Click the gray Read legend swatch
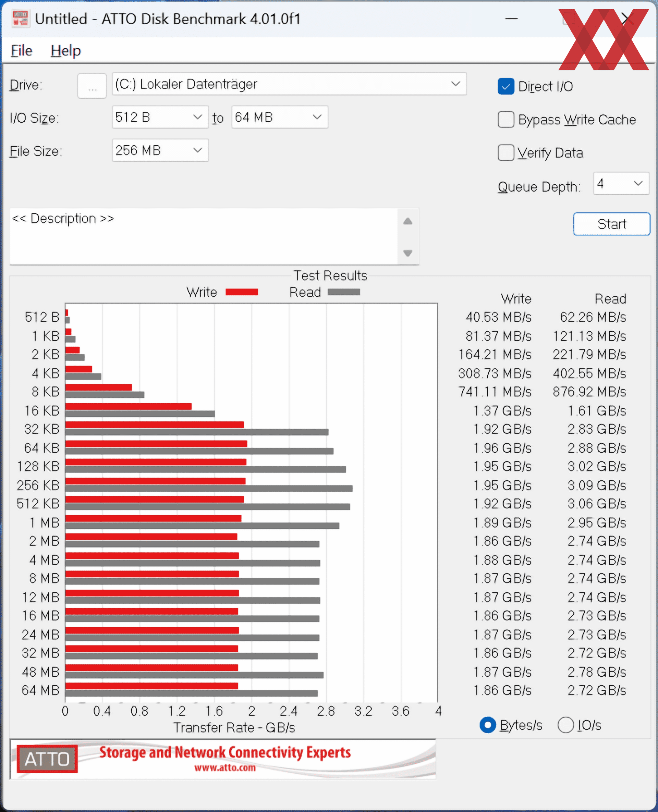Viewport: 658px width, 812px height. pyautogui.click(x=344, y=292)
